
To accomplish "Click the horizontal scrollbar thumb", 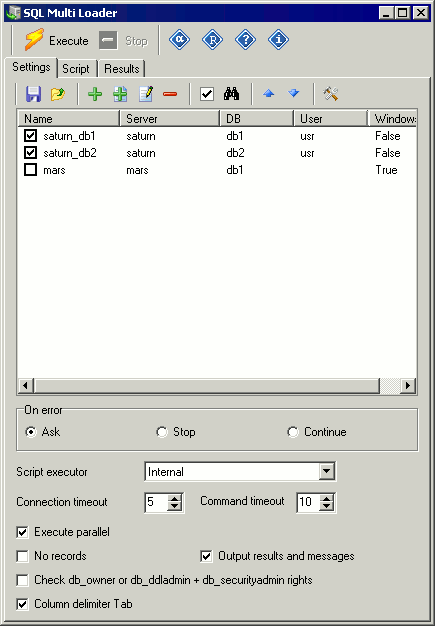I will (x=207, y=386).
